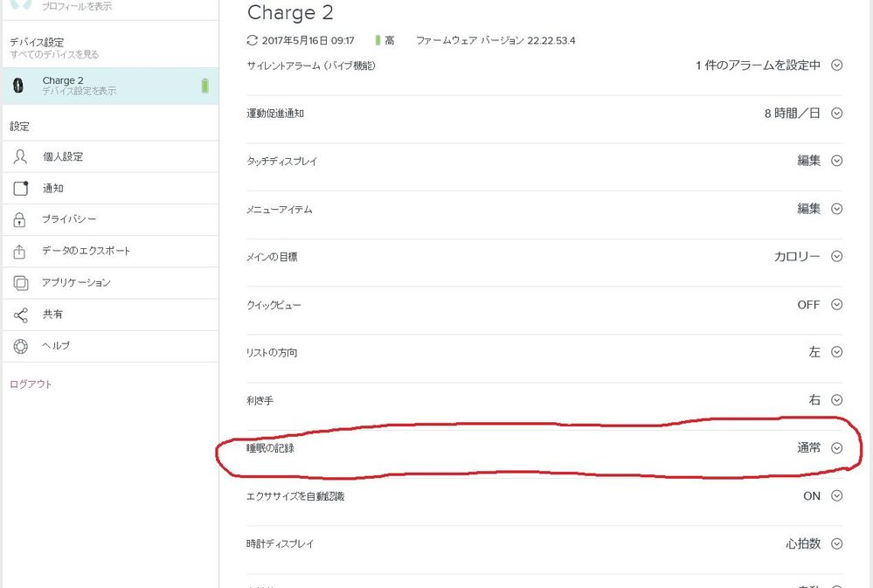Expand the メニューアイテム setting chevron
Image resolution: width=873 pixels, height=588 pixels.
click(x=836, y=208)
